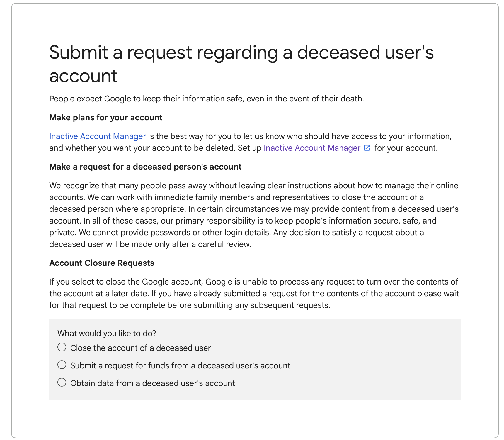Click the page title 'Submit a request regarding a deceased user's account'
This screenshot has height=440, width=504.
(x=241, y=64)
